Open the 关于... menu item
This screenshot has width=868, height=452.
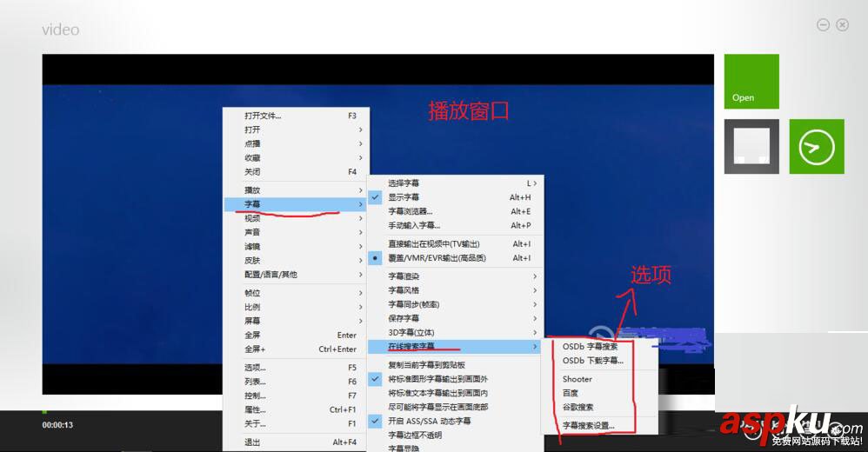tap(297, 424)
